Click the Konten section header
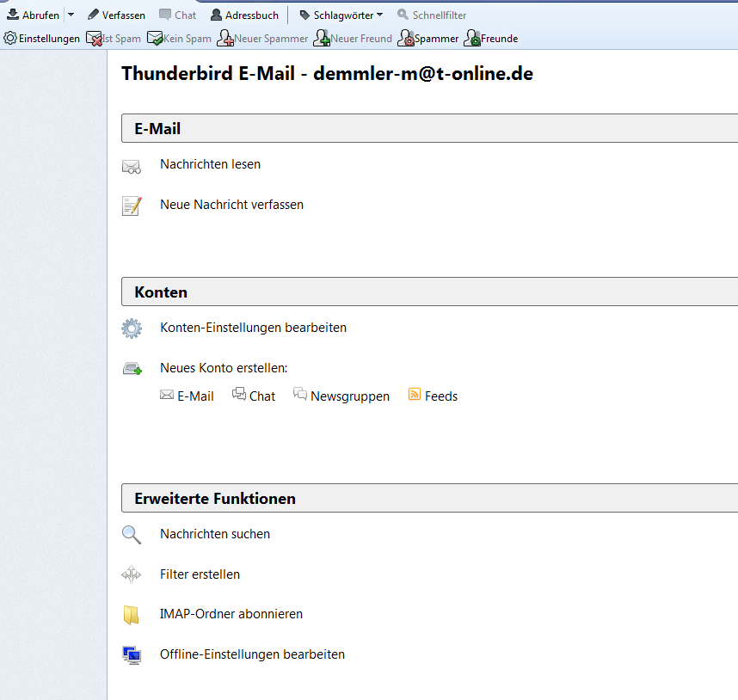This screenshot has height=700, width=738. [429, 292]
